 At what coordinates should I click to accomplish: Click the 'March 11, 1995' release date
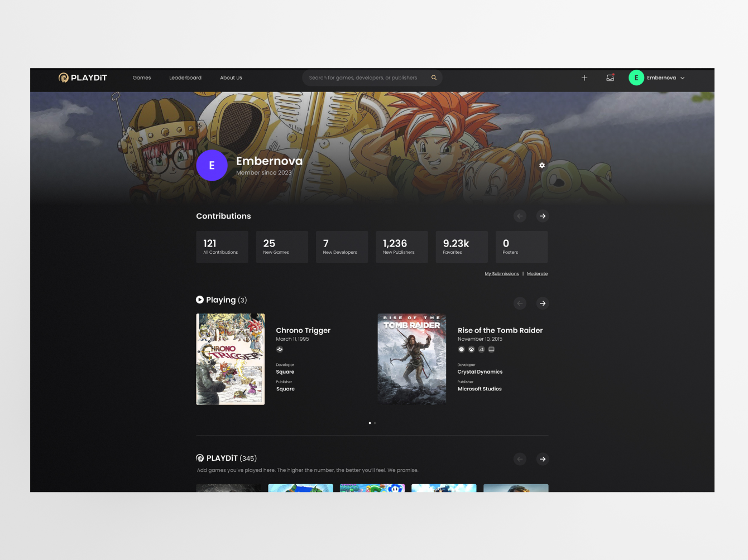click(293, 339)
